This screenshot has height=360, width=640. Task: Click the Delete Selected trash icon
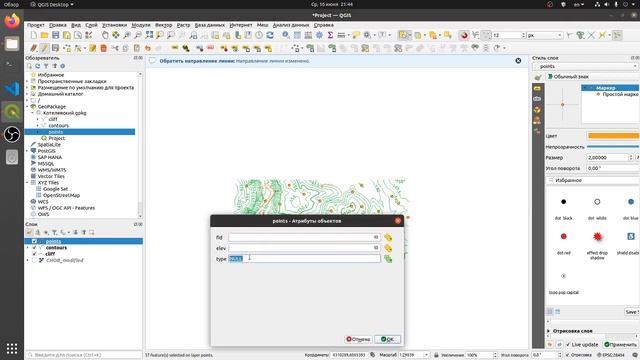click(104, 48)
